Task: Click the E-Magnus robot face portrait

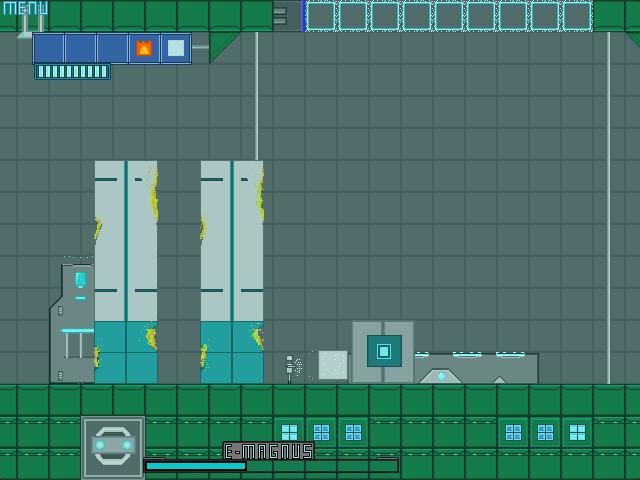Action: pos(113,447)
